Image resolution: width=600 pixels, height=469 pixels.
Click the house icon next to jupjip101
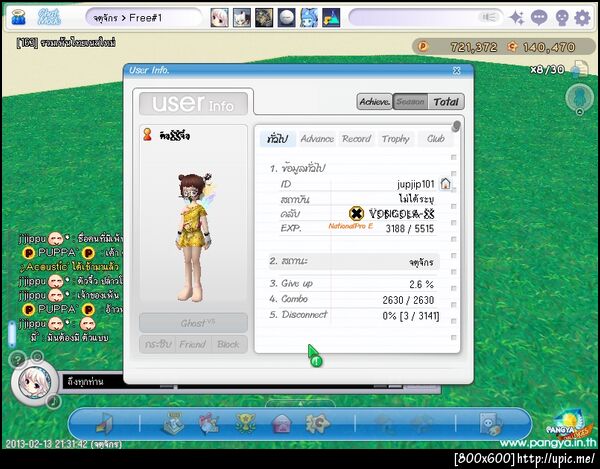(445, 184)
